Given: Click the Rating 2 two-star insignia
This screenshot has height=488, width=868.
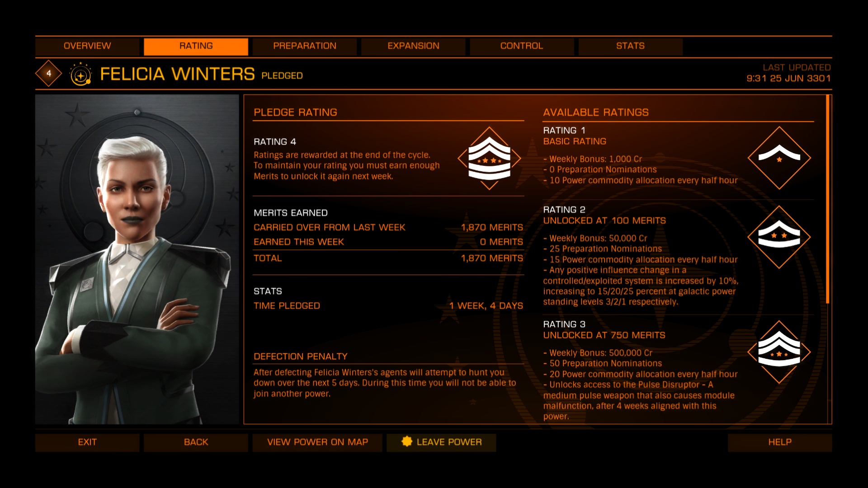Looking at the screenshot, I should (x=779, y=237).
